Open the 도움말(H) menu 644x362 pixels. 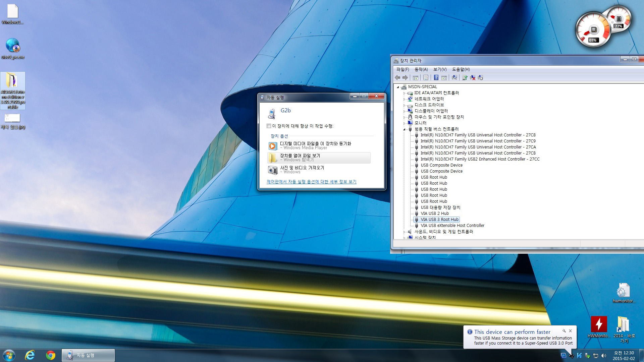click(461, 69)
